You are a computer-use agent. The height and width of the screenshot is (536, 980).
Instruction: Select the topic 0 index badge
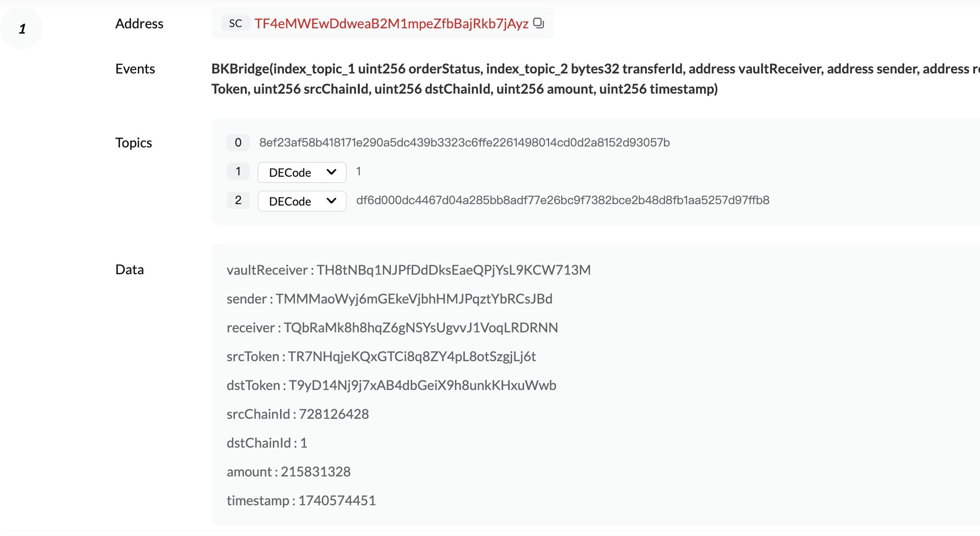point(238,143)
